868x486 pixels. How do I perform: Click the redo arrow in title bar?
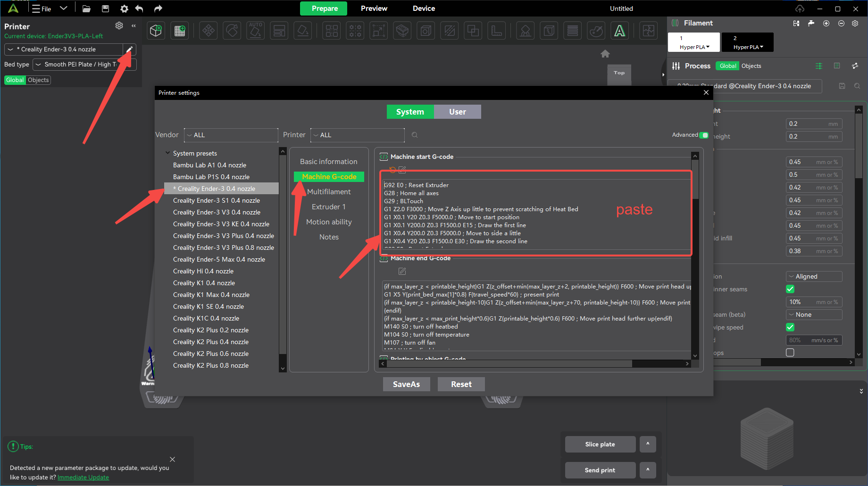158,8
